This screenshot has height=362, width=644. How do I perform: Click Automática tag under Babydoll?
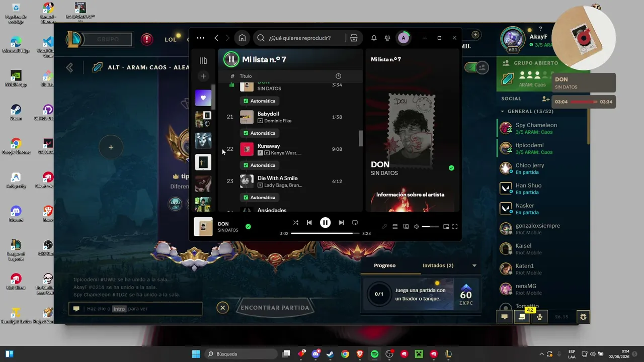pyautogui.click(x=259, y=133)
